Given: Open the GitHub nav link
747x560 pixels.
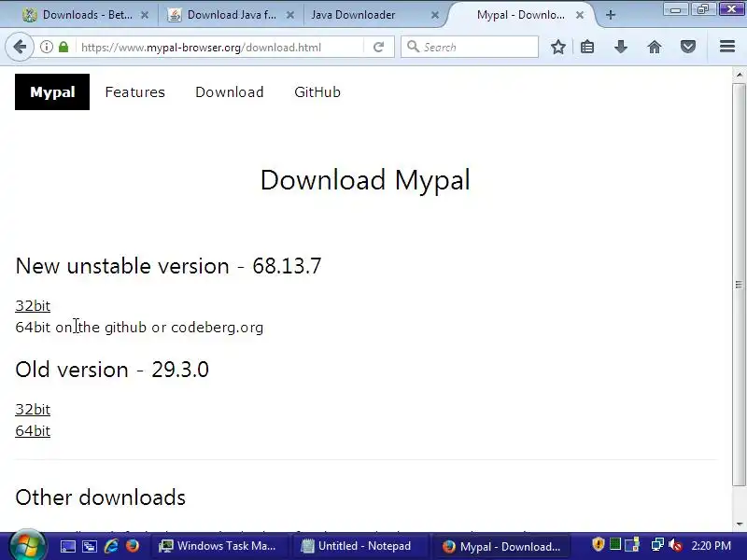Looking at the screenshot, I should [x=317, y=91].
